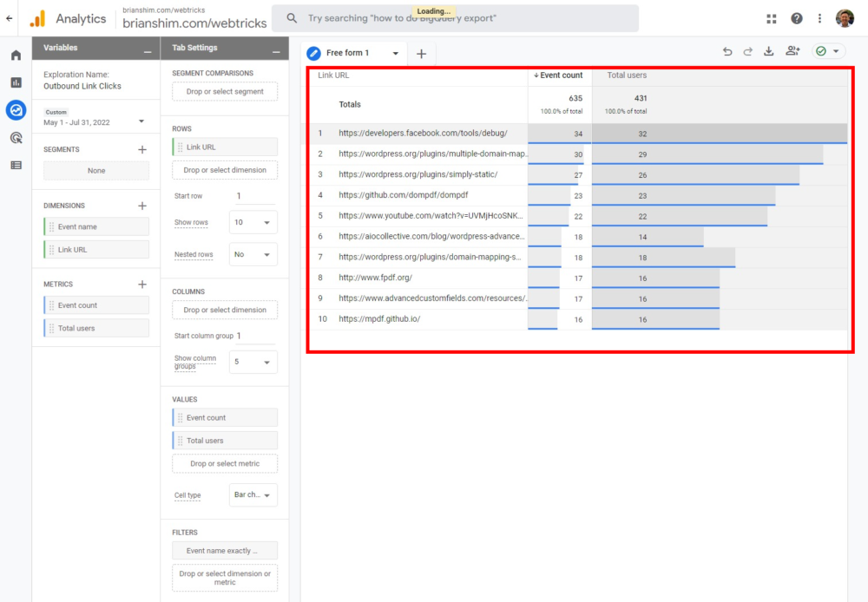
Task: Change the Cell type from Bar chart
Action: tap(252, 494)
